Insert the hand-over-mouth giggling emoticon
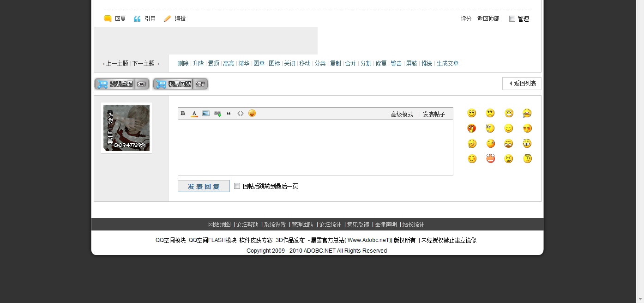The image size is (644, 303). 472,144
